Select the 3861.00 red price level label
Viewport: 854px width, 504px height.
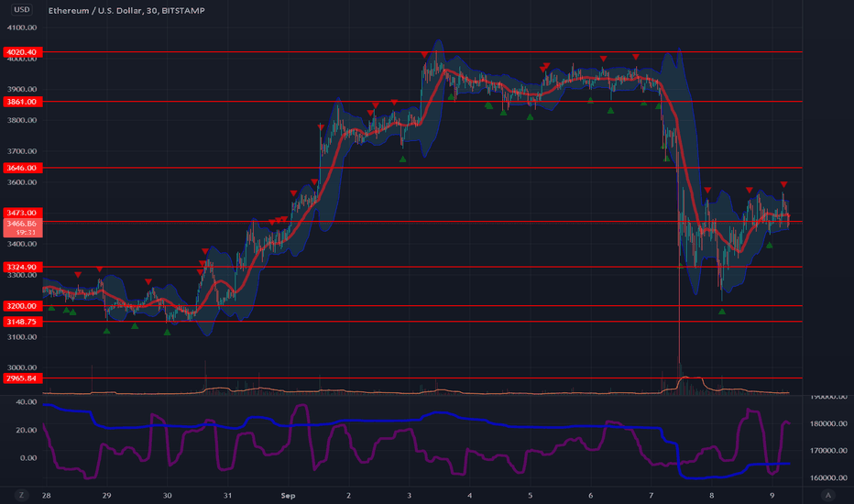click(x=22, y=102)
